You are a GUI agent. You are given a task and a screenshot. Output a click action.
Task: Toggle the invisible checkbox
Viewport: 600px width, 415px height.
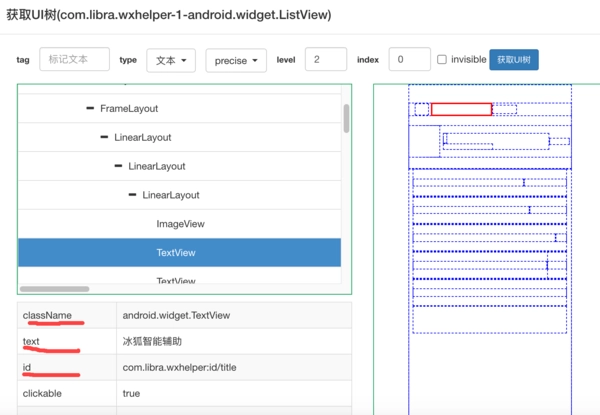[442, 60]
